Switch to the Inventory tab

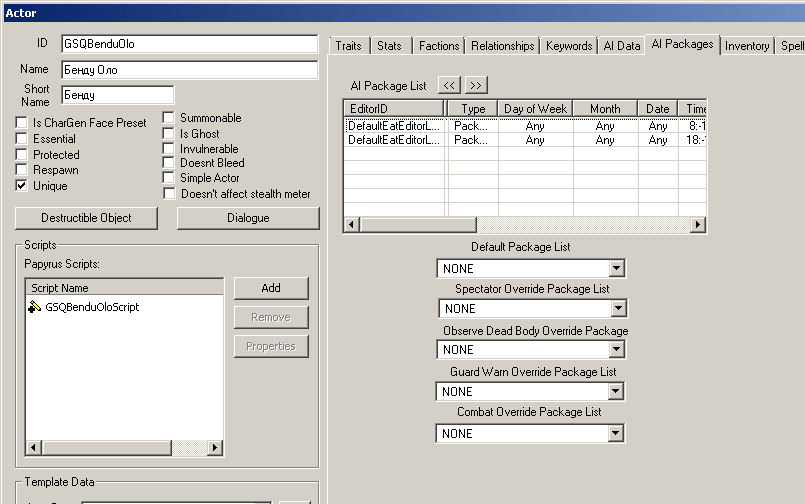click(x=747, y=46)
